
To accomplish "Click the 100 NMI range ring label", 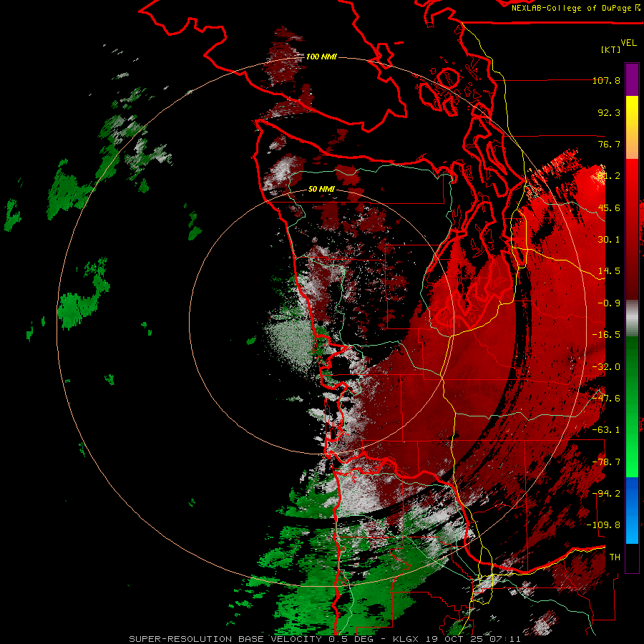I will [321, 57].
